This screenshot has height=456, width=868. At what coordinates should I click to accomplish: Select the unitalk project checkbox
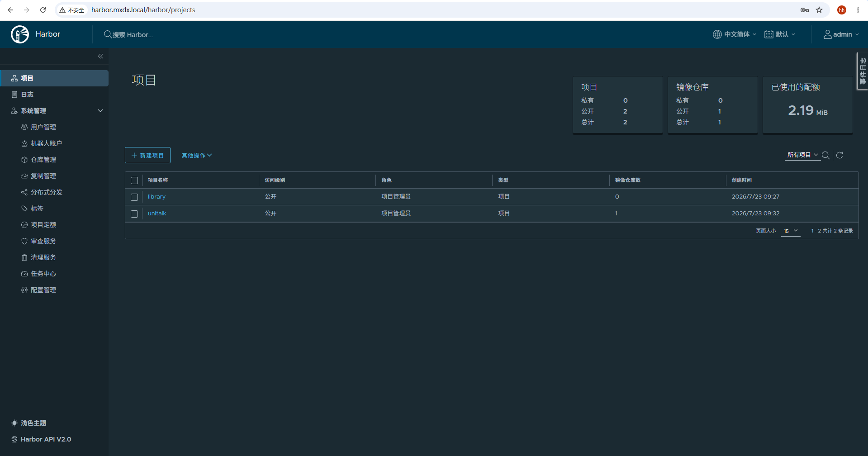click(134, 214)
